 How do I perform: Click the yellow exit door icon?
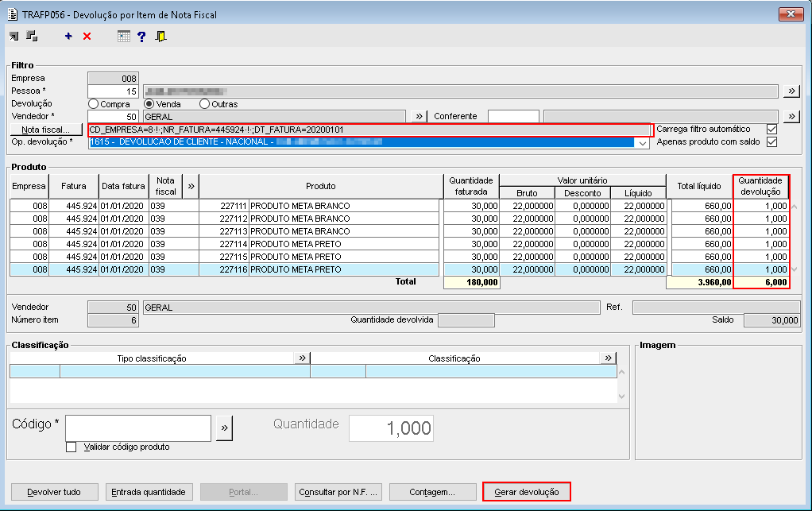tap(160, 37)
